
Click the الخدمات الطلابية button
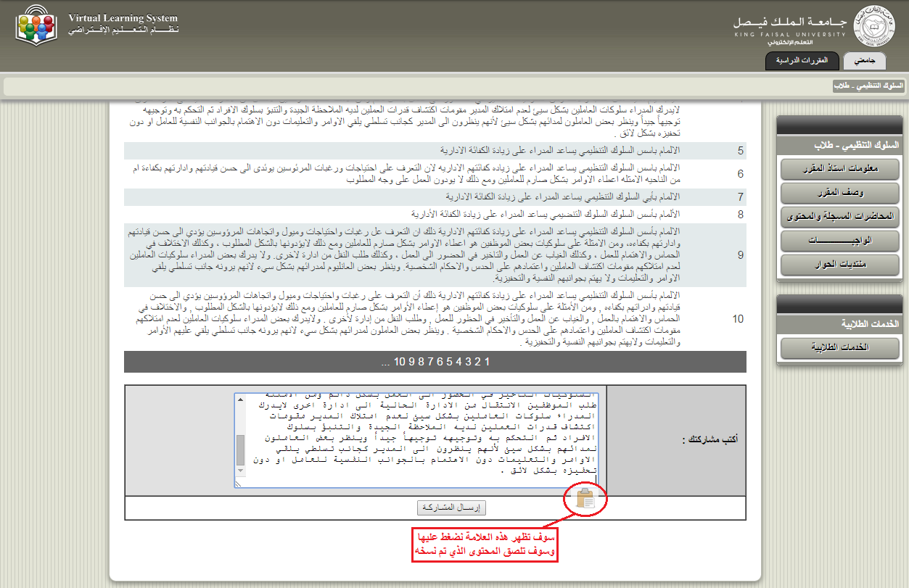[839, 348]
